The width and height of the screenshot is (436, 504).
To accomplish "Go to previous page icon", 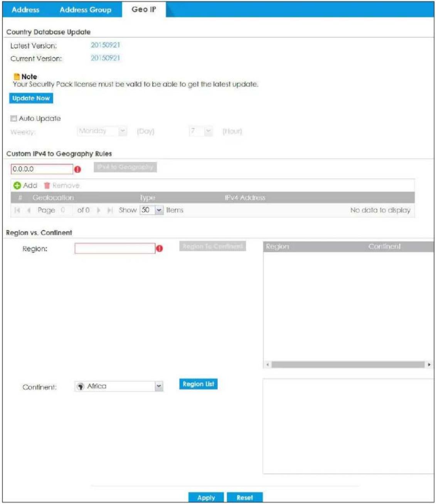I will click(28, 211).
